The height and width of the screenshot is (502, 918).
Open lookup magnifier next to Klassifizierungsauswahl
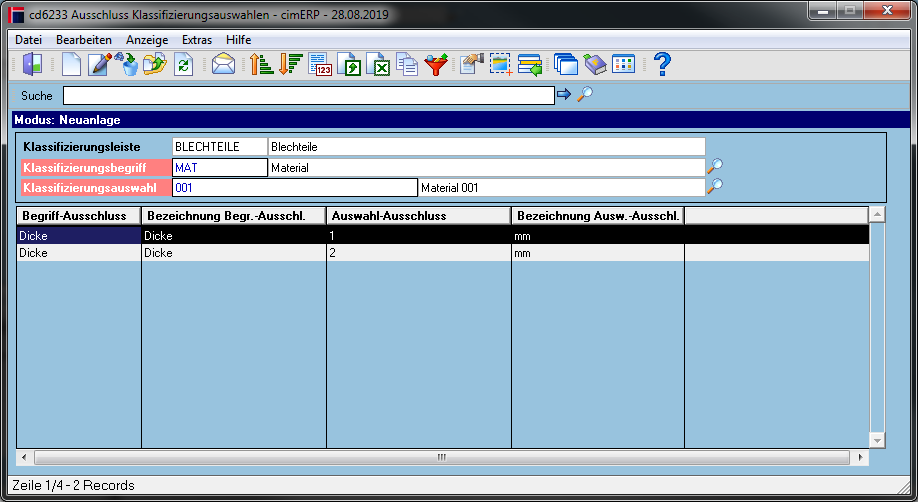point(715,187)
